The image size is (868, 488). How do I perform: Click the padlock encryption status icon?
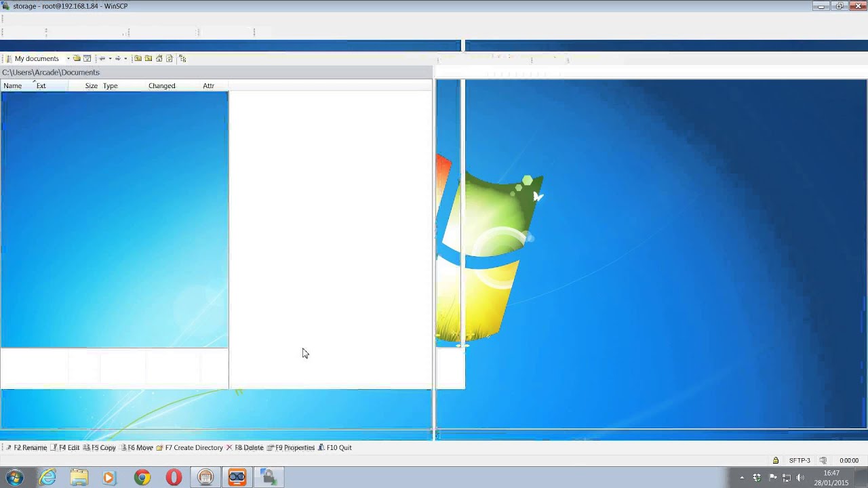pos(776,460)
